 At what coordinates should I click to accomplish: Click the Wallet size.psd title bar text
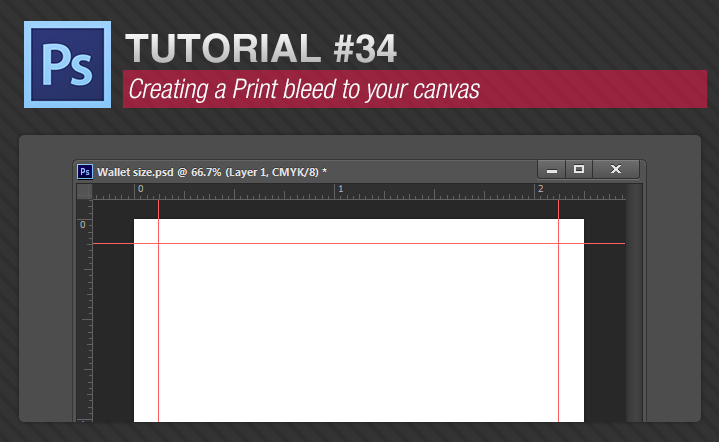[212, 171]
